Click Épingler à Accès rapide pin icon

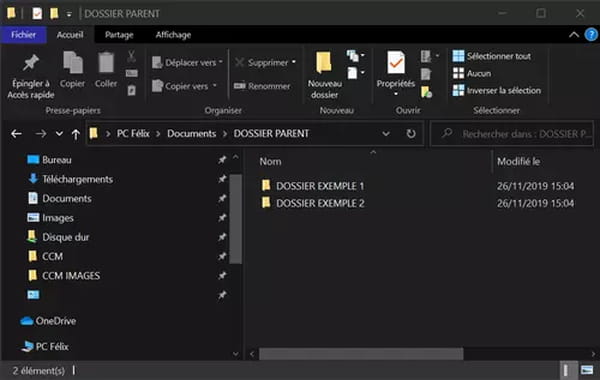pos(31,63)
